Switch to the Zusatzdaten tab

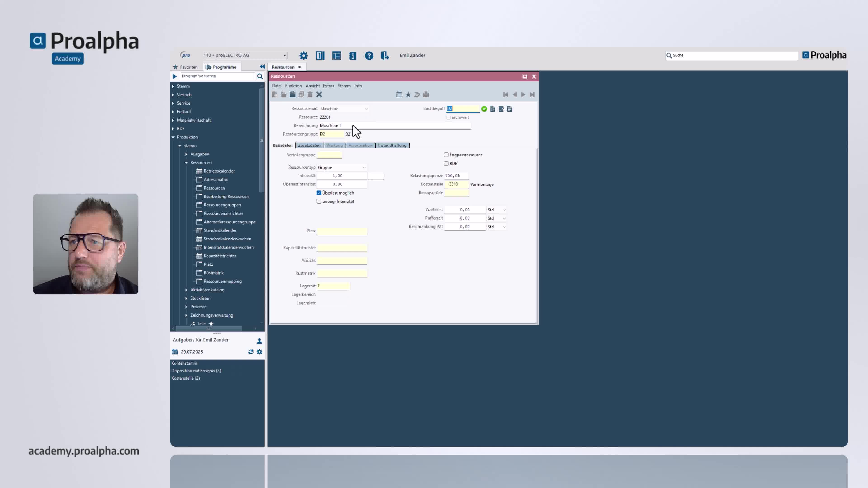[x=309, y=145]
